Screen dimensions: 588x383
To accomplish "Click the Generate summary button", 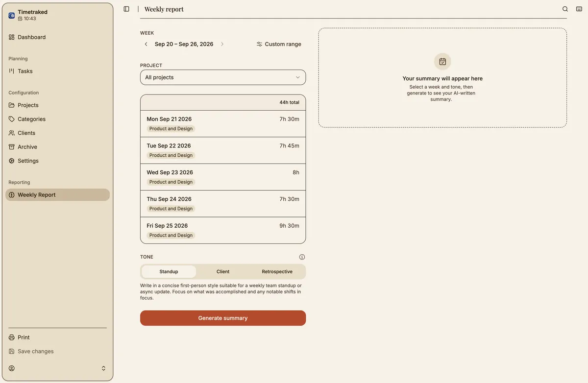I will point(223,318).
